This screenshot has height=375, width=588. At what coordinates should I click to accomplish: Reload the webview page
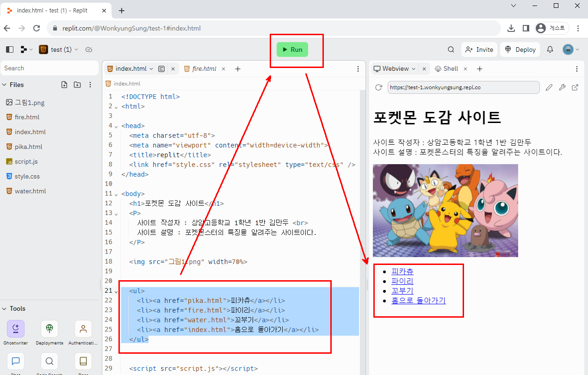378,87
